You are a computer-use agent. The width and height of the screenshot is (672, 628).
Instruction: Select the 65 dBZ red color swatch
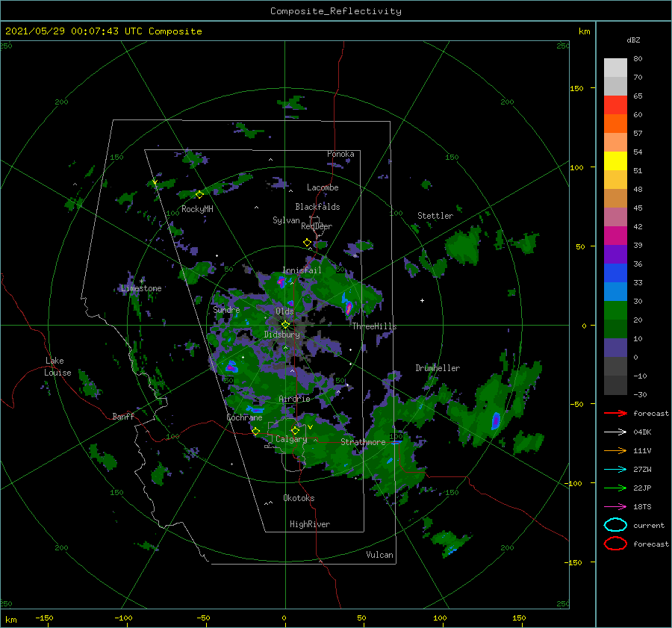[615, 105]
